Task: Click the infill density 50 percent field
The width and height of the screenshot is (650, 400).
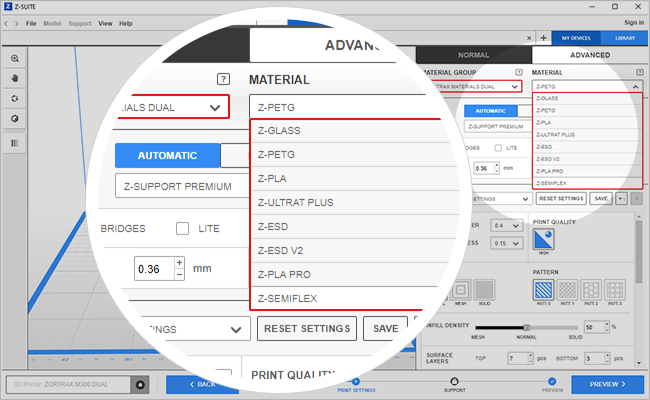Action: click(x=594, y=327)
